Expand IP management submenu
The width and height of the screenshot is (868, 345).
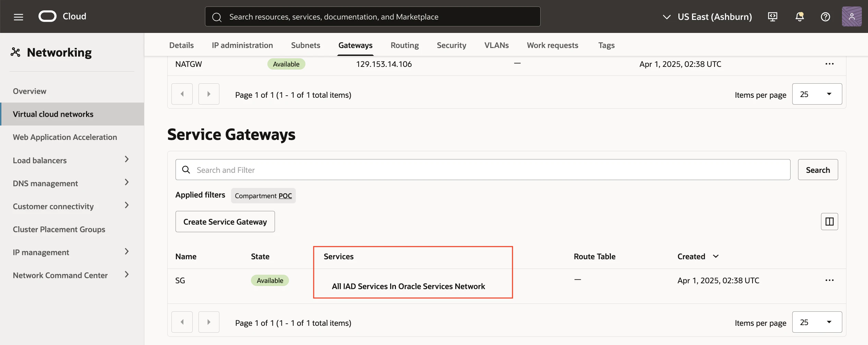127,251
